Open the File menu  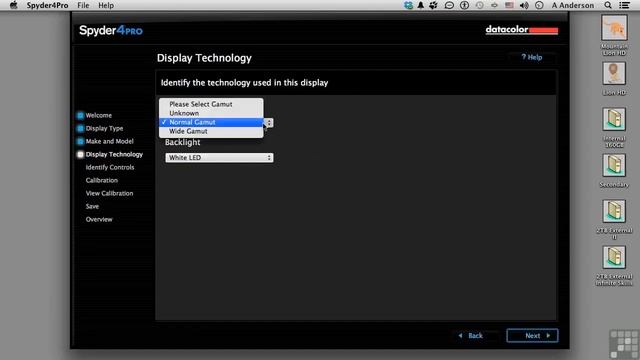coord(83,5)
